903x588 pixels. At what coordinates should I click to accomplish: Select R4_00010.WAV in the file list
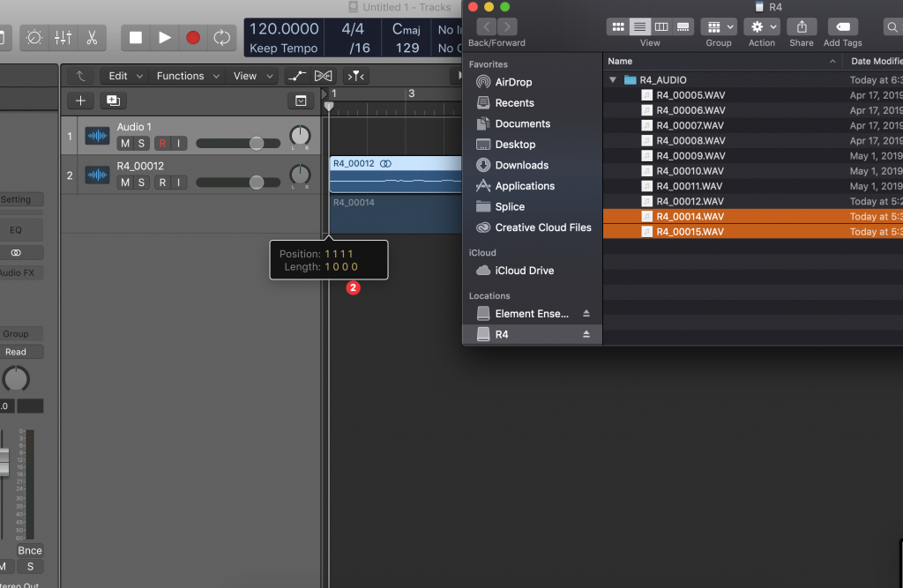tap(690, 171)
